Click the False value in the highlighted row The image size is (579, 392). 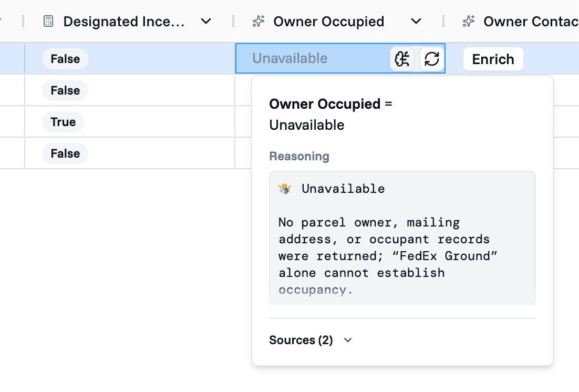point(65,59)
